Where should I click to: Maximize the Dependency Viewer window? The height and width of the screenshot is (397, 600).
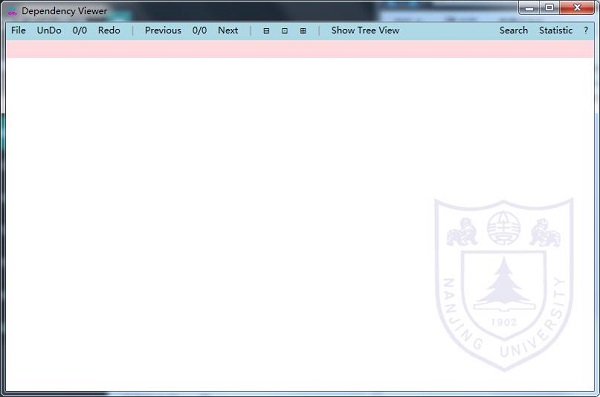[x=549, y=8]
